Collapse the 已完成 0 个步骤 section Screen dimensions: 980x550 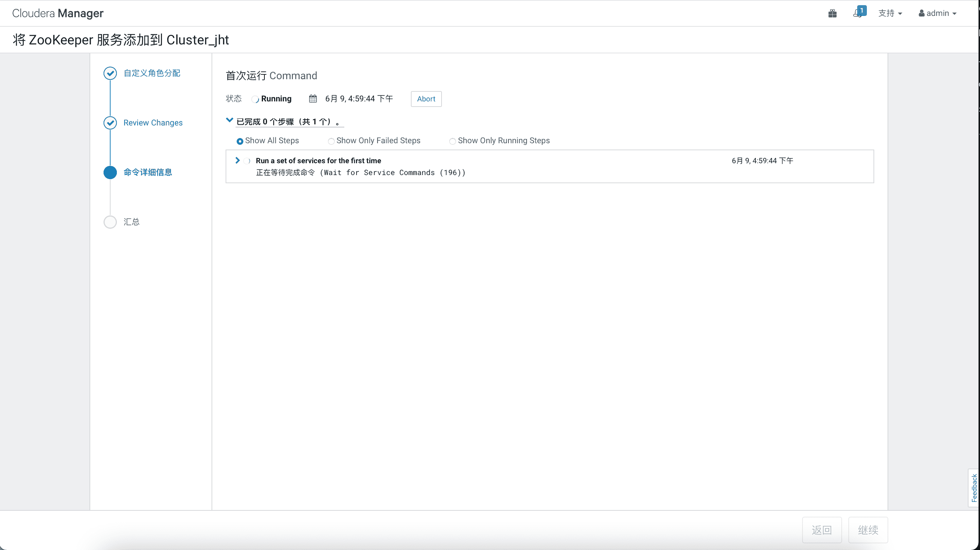coord(229,120)
